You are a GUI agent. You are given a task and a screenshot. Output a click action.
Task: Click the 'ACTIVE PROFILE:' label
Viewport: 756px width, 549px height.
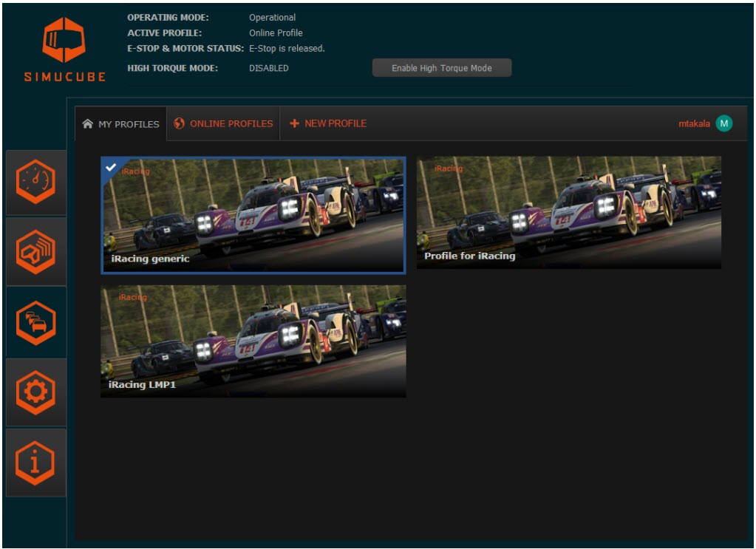pyautogui.click(x=164, y=33)
